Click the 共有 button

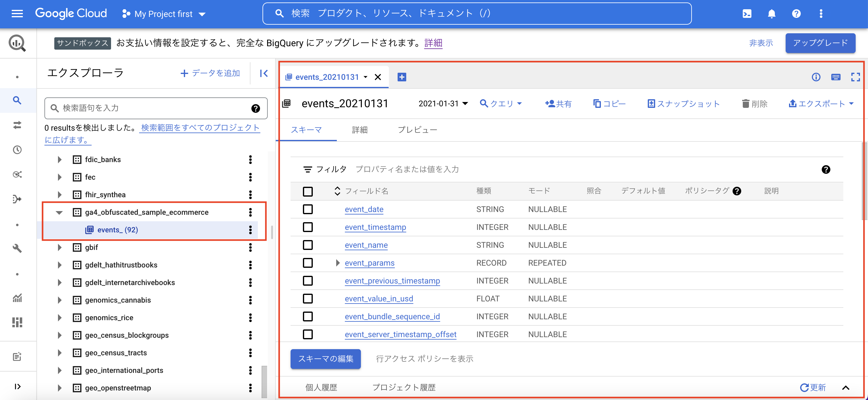(x=558, y=103)
